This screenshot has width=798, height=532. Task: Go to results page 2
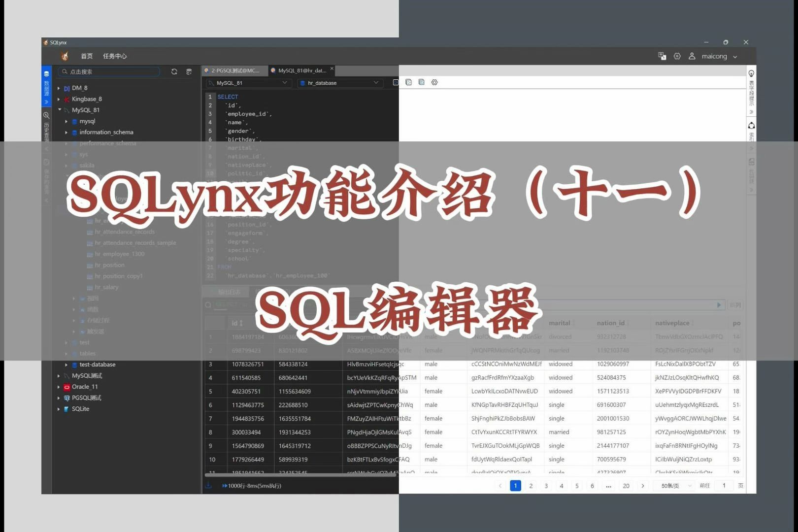(531, 486)
